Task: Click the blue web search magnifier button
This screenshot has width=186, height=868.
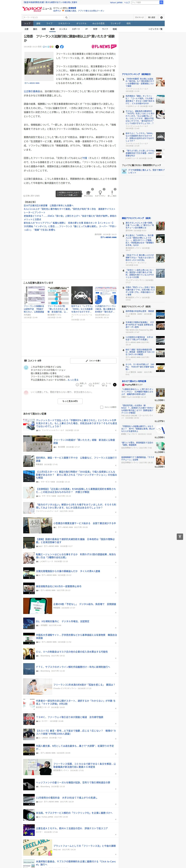Action: click(161, 2)
